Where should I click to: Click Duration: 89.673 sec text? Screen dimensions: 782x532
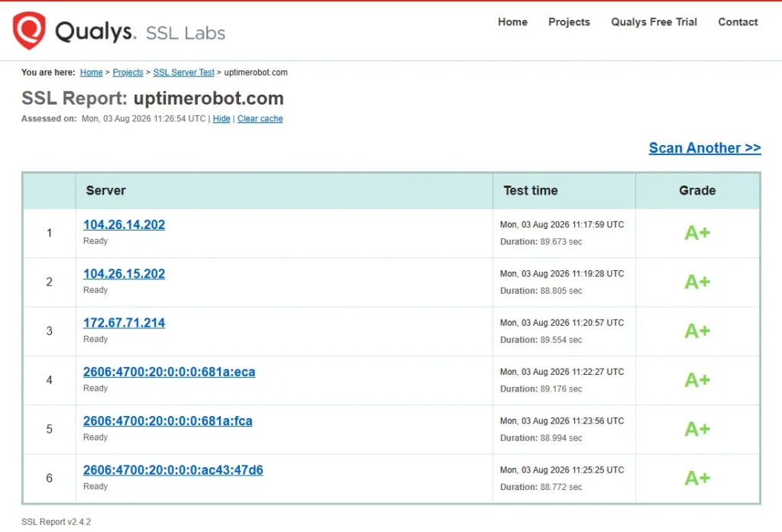point(541,242)
